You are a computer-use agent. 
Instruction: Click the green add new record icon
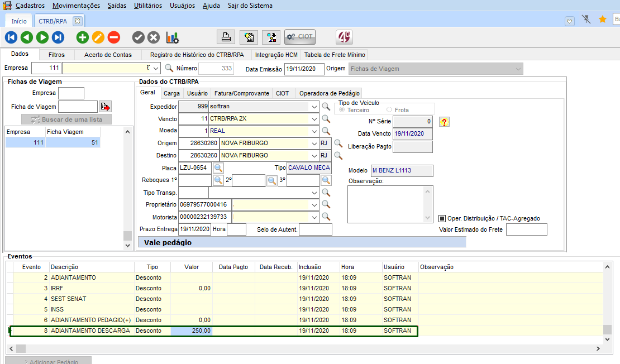[83, 37]
